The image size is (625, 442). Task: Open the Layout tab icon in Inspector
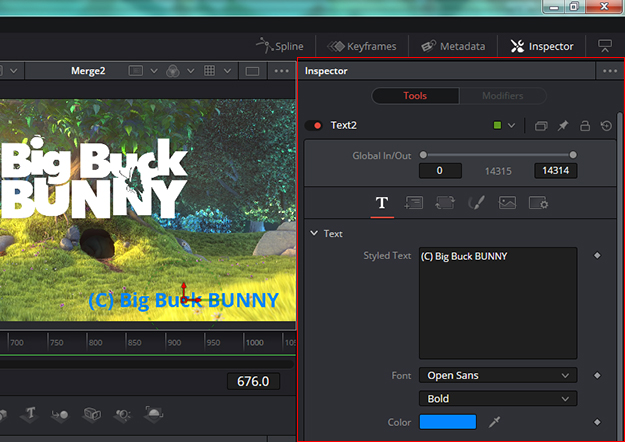pos(413,203)
